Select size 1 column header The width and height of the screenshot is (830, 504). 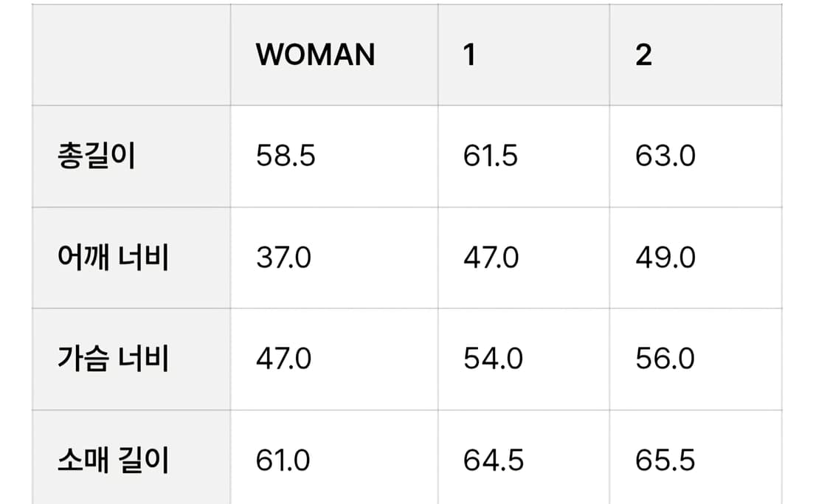pos(470,55)
